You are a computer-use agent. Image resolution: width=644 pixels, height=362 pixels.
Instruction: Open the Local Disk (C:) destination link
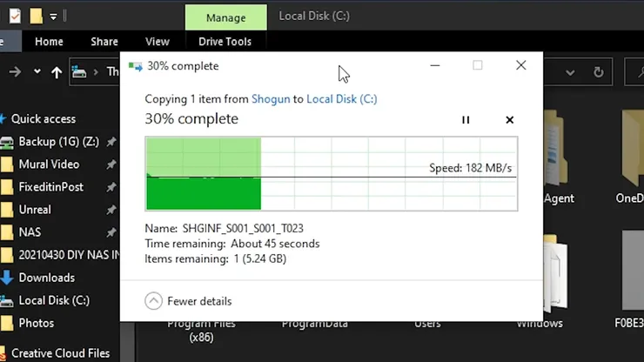tap(342, 99)
